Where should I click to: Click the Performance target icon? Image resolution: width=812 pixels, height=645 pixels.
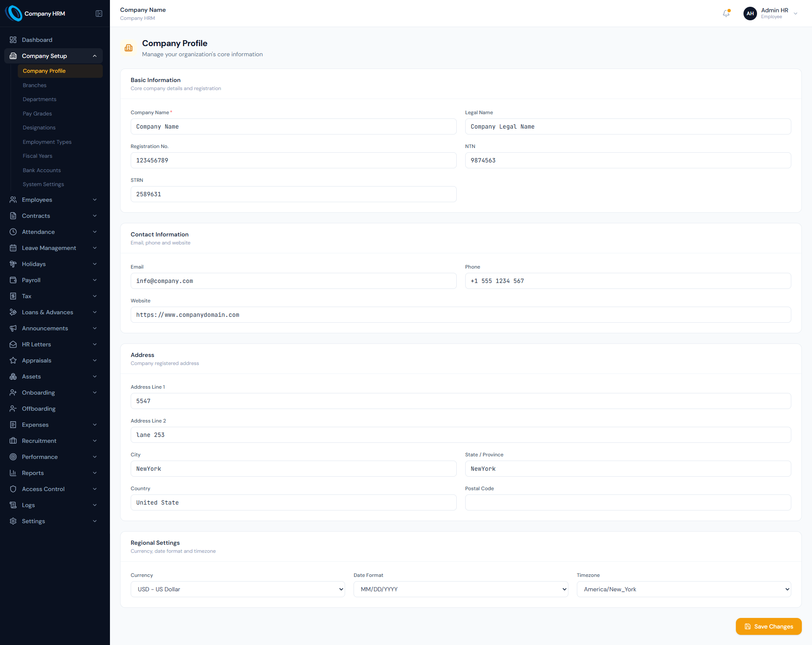coord(13,457)
